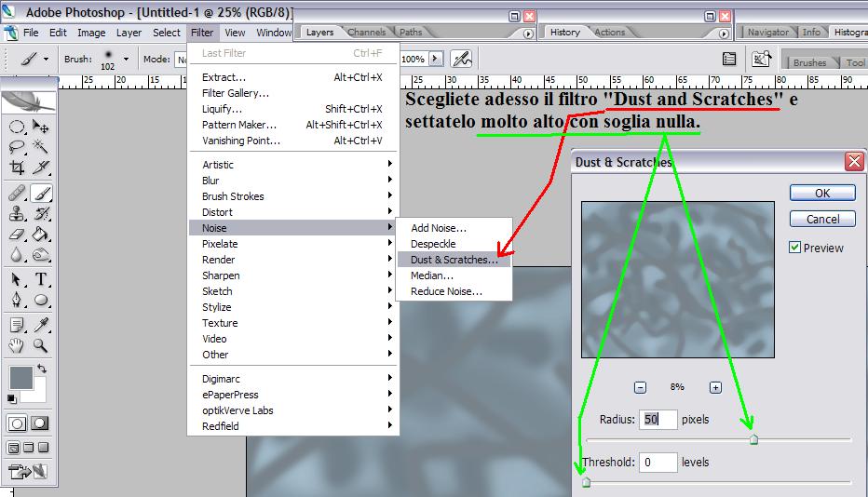This screenshot has width=868, height=497.
Task: Open the foreground color swatch
Action: [21, 378]
